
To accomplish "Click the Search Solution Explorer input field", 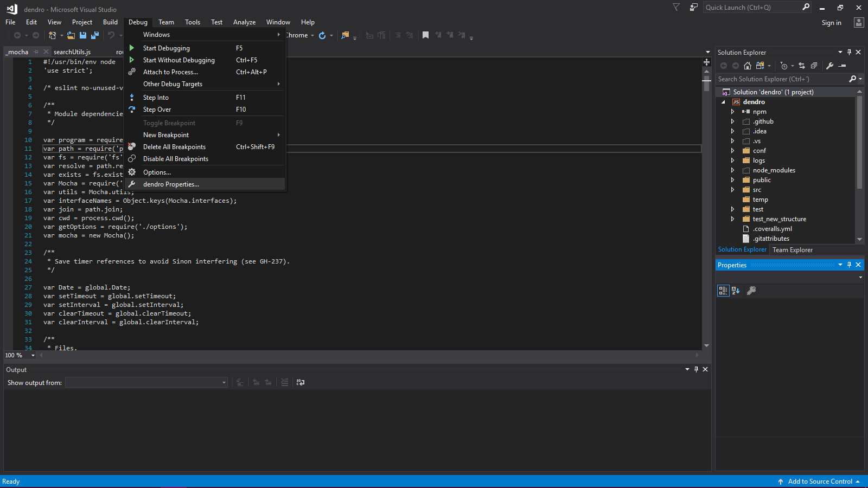I will [x=782, y=79].
